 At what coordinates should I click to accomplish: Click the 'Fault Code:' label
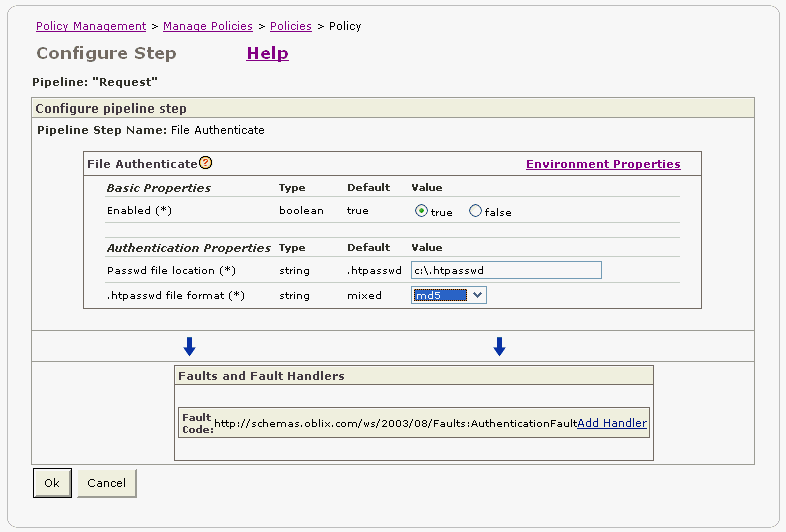click(197, 423)
